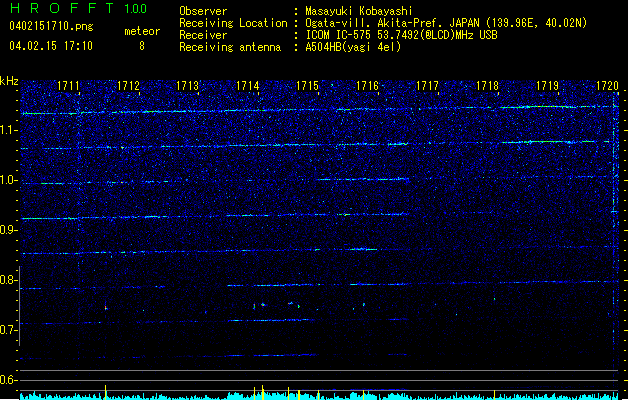Click the meteor count value 8

point(142,46)
